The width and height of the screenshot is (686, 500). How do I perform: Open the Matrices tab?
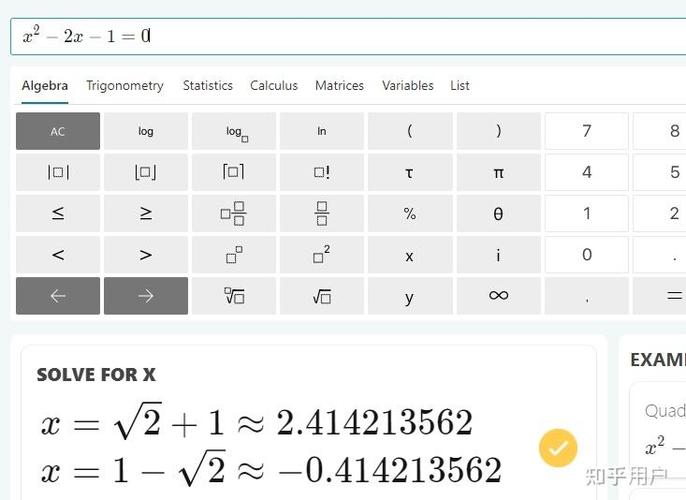pyautogui.click(x=340, y=86)
